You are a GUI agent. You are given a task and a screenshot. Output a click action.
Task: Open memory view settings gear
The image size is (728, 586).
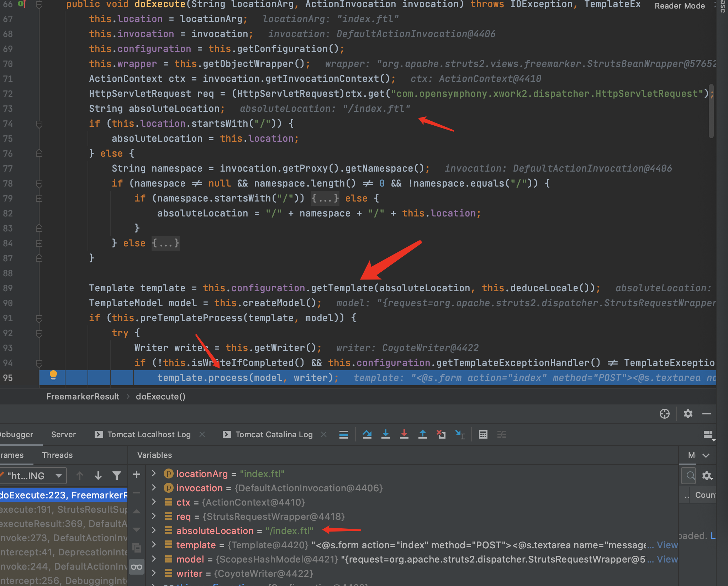pos(707,476)
